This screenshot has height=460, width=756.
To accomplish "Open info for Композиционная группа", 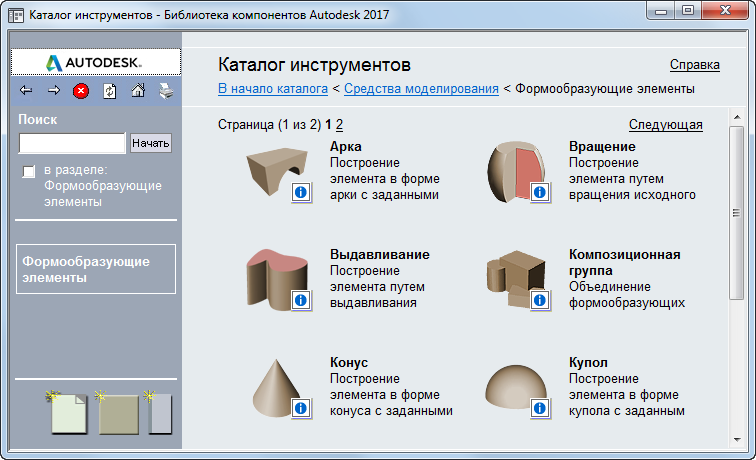I will pos(540,300).
